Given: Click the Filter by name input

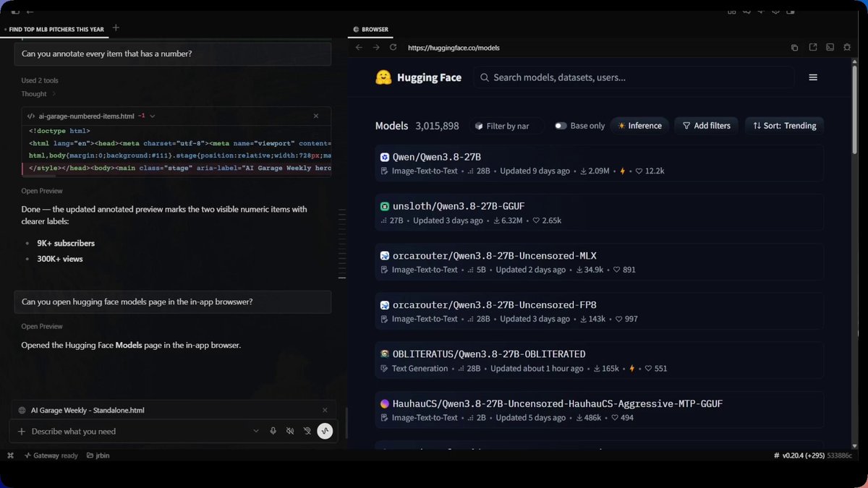Looking at the screenshot, I should [508, 126].
